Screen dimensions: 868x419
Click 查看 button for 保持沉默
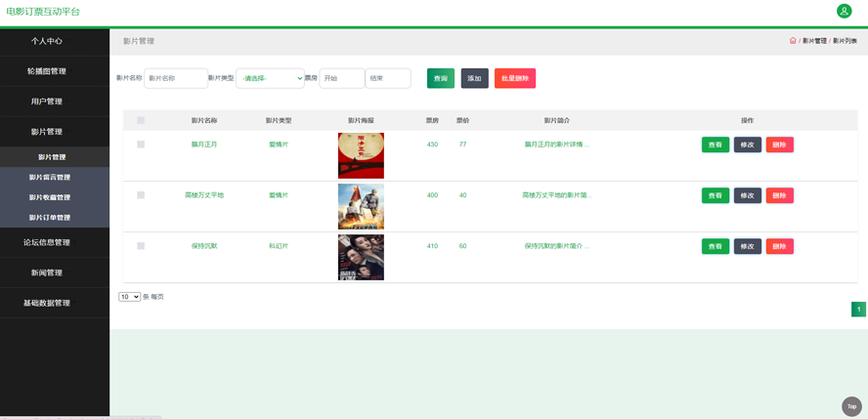[716, 246]
